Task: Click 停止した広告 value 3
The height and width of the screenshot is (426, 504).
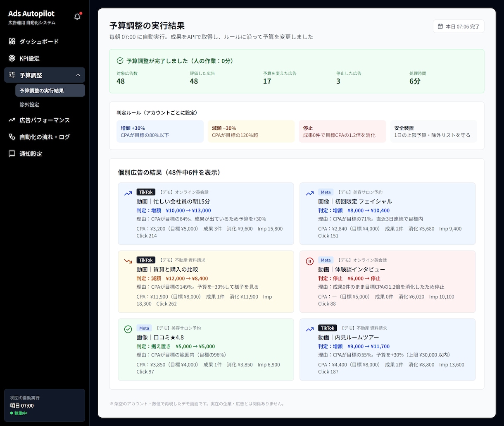Action: coord(338,81)
